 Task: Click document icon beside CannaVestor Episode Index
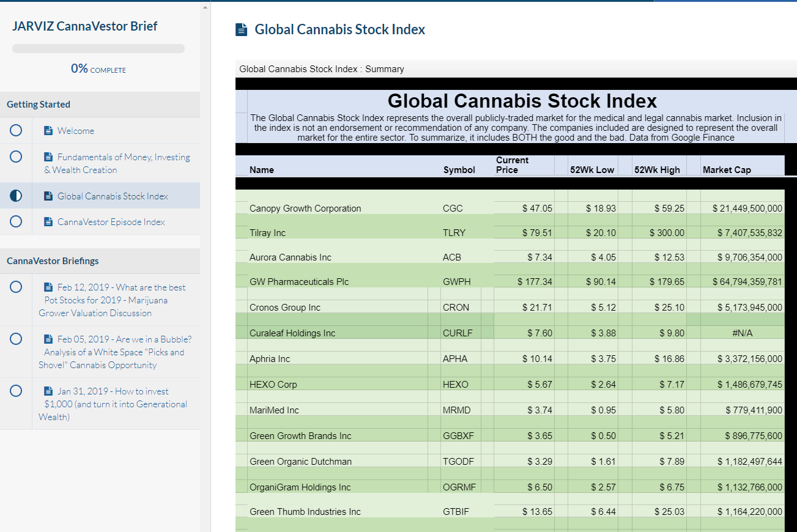[49, 222]
